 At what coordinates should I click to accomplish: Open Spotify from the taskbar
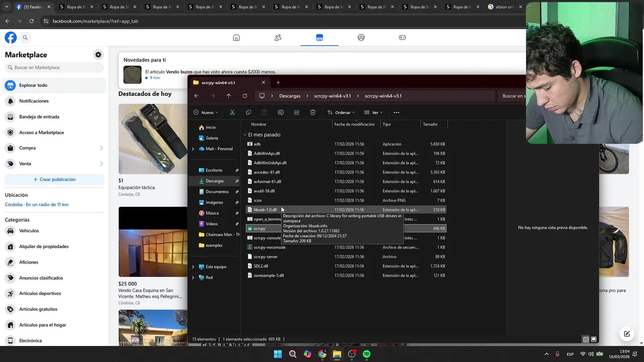pyautogui.click(x=367, y=354)
